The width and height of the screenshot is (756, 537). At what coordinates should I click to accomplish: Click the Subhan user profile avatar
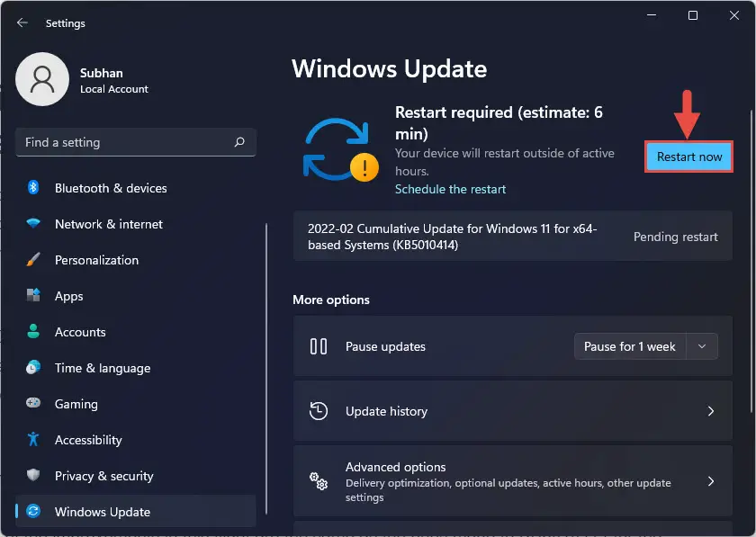[42, 79]
